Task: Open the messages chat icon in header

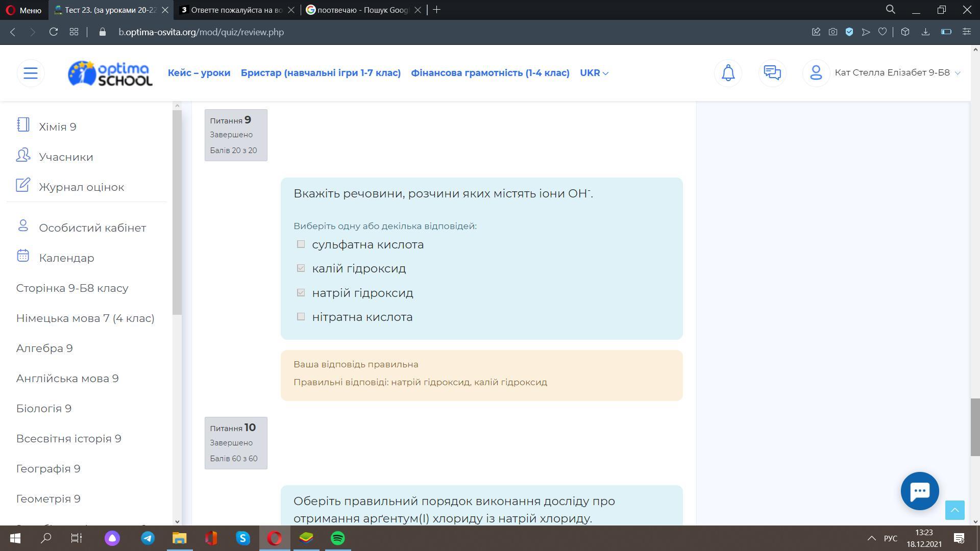Action: coord(772,73)
